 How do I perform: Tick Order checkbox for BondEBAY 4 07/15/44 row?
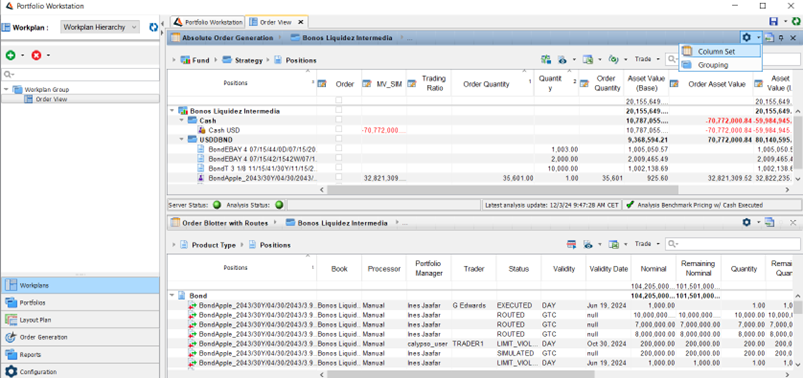tap(339, 149)
